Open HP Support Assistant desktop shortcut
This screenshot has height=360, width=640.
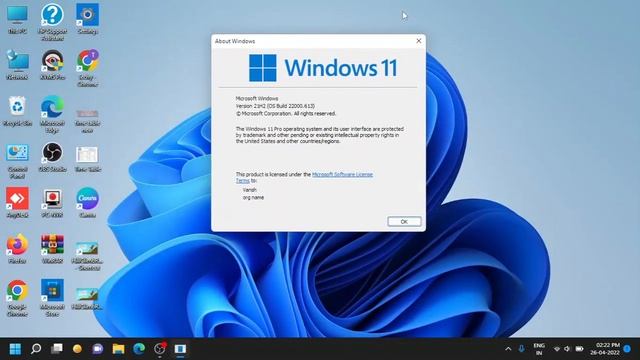tap(52, 22)
